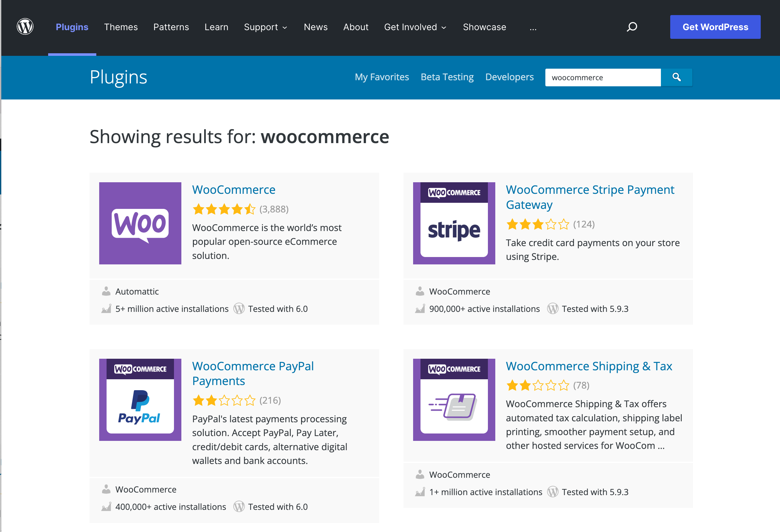Click 'Tested with 5.9.3' in Shipping card
780x532 pixels.
click(595, 492)
